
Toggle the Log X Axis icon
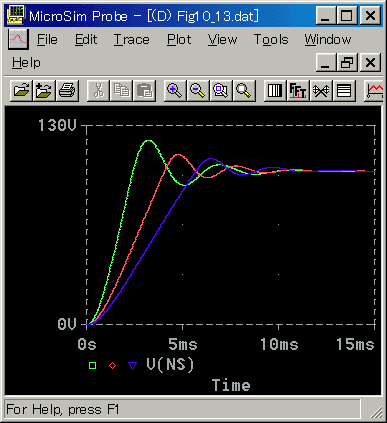[x=275, y=90]
